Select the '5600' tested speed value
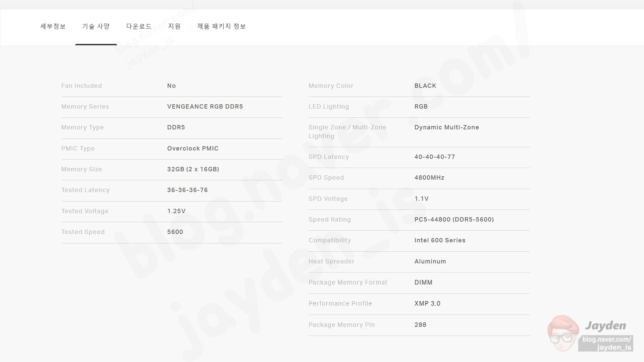 (175, 232)
